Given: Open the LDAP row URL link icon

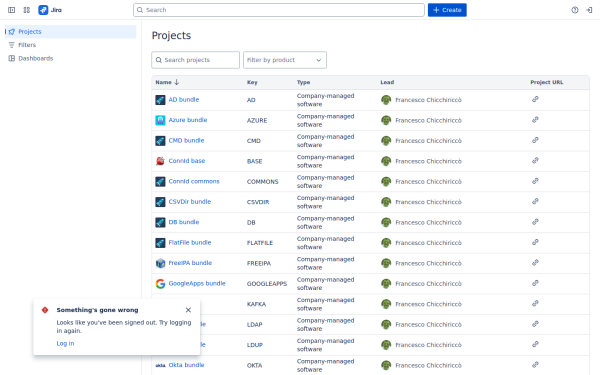Looking at the screenshot, I should coord(535,324).
